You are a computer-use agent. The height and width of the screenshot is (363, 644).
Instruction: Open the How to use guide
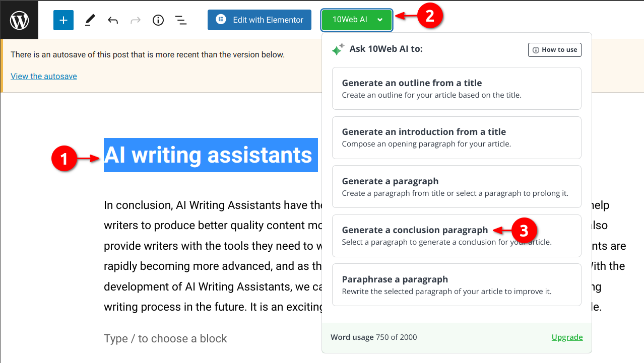[x=554, y=50]
